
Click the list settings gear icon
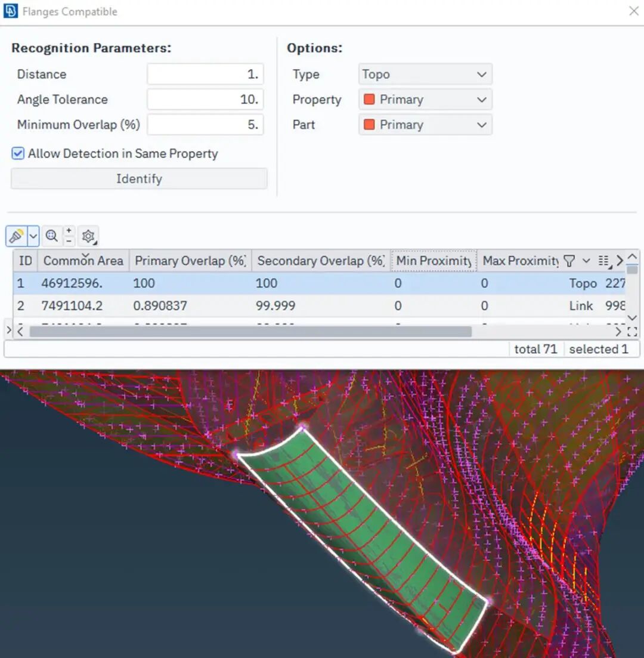point(89,237)
